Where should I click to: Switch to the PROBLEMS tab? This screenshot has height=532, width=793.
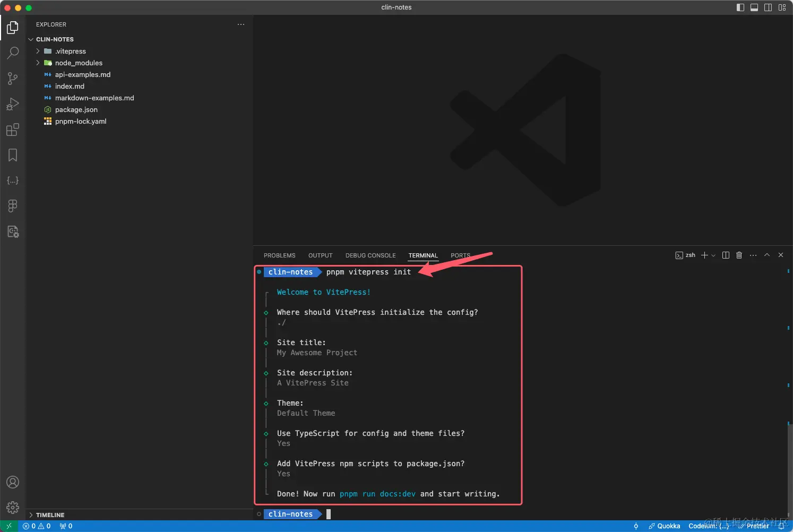pyautogui.click(x=279, y=255)
